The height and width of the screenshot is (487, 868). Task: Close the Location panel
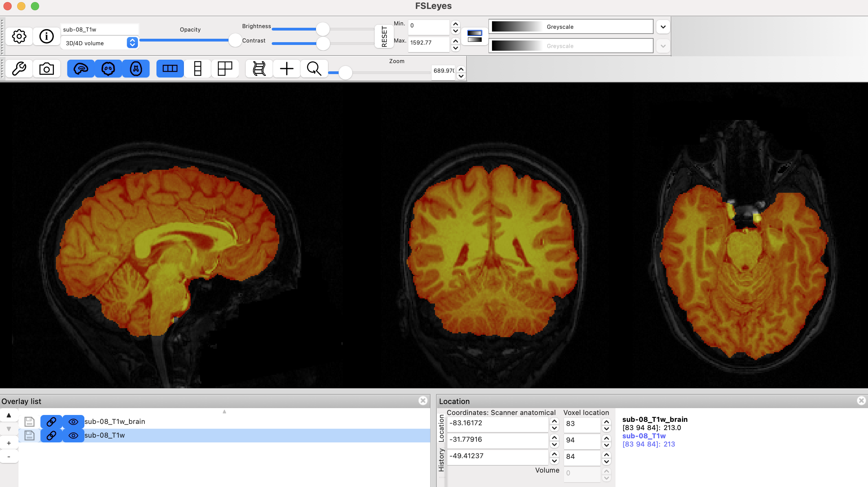861,401
